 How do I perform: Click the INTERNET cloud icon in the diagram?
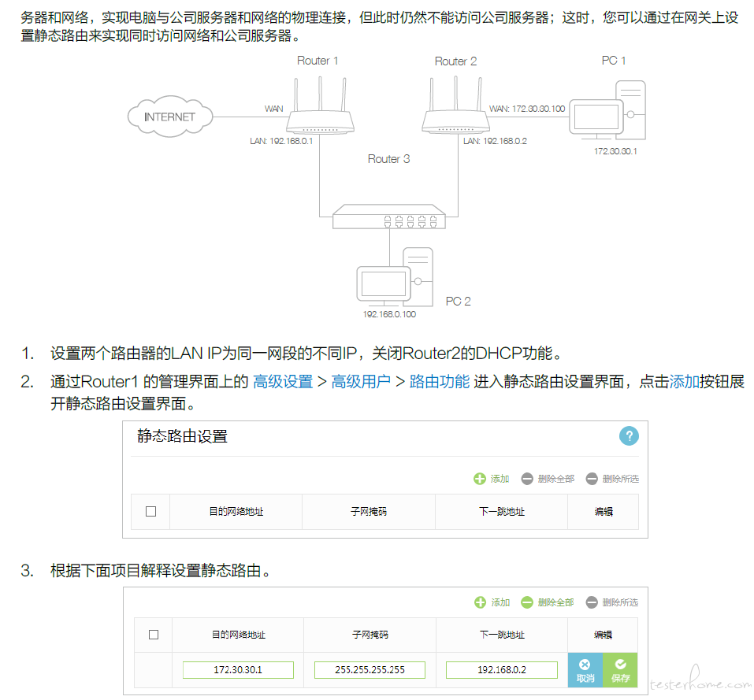pyautogui.click(x=169, y=117)
